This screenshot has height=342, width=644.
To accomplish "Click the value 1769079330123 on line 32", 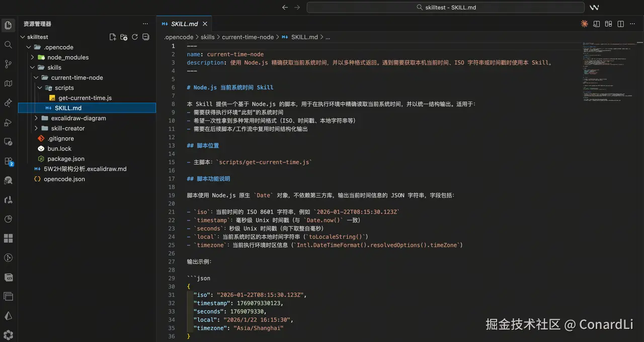I will point(259,303).
